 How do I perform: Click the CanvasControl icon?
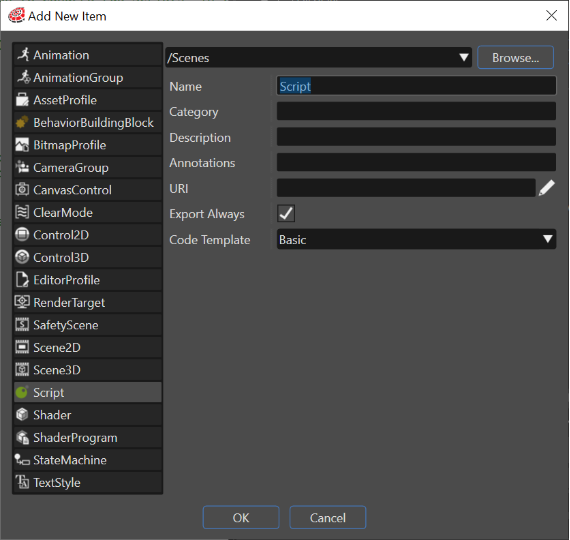pos(22,189)
